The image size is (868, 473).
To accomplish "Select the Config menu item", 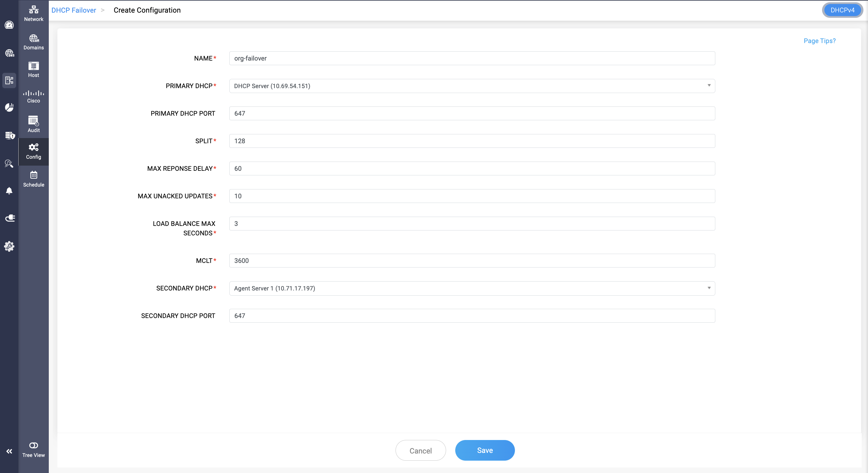I will click(x=33, y=151).
